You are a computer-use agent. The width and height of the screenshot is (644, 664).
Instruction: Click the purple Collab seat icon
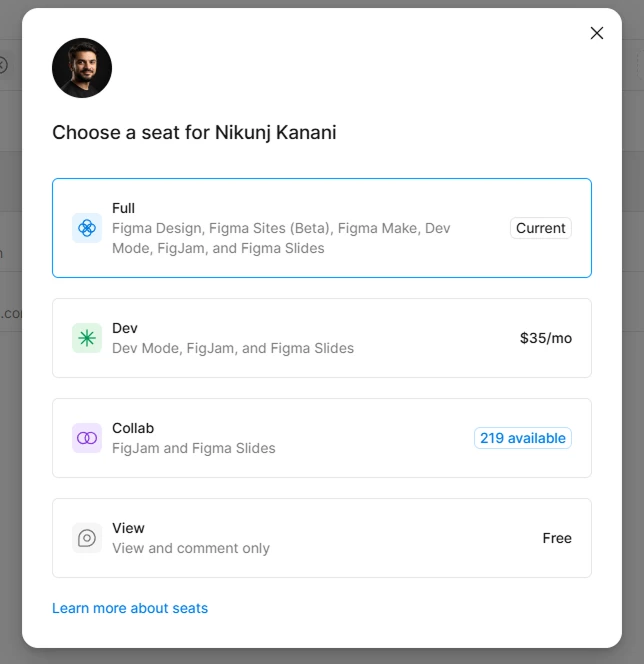[87, 438]
